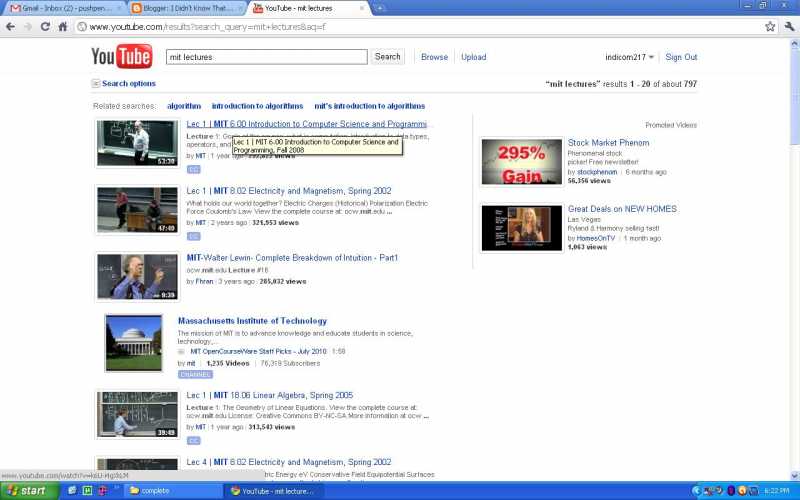This screenshot has width=800, height=500.
Task: Go back using Chrome's back arrow
Action: pyautogui.click(x=10, y=27)
